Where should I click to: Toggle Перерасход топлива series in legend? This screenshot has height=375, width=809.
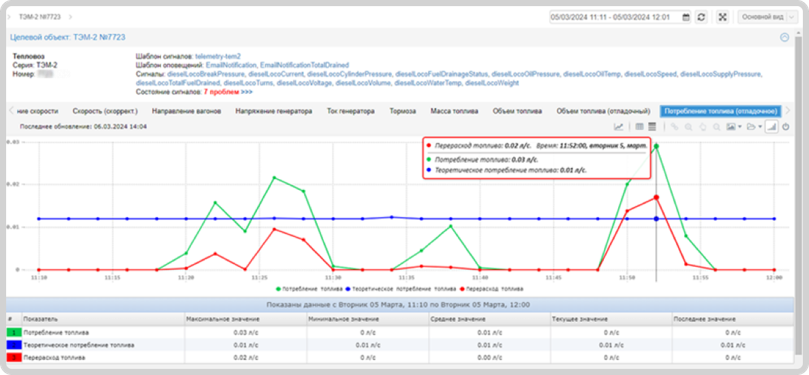tap(491, 289)
